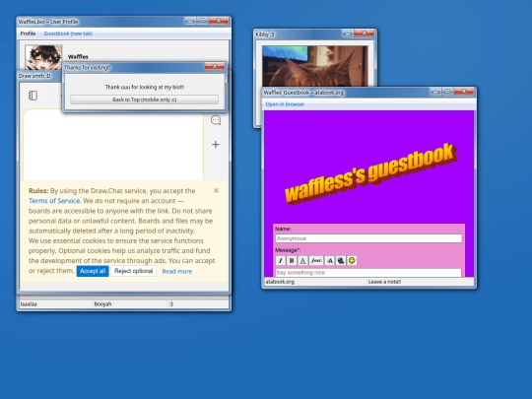Click 'Open in browser' in guestbook window
The height and width of the screenshot is (399, 532).
[285, 104]
